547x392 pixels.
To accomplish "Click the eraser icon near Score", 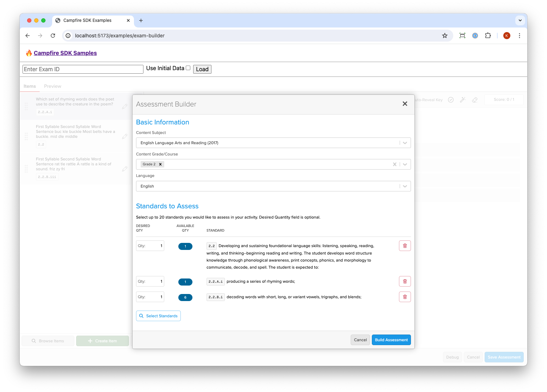I will (475, 100).
